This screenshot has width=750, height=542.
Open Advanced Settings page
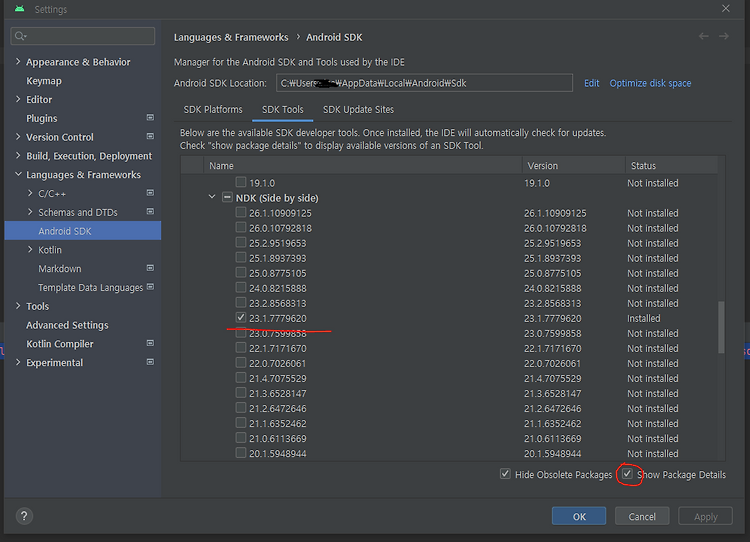coord(67,325)
